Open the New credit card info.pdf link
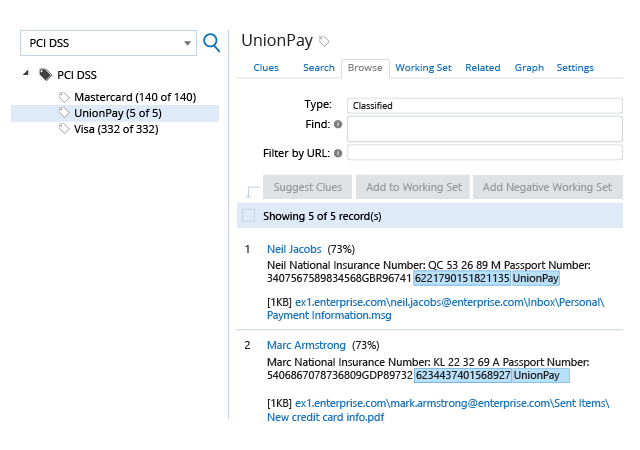Screen dimensions: 640x450 tap(325, 417)
